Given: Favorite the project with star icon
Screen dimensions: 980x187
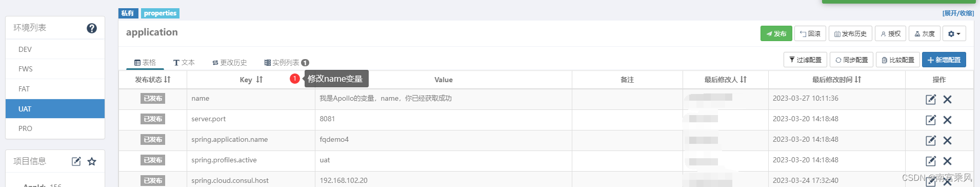Looking at the screenshot, I should pyautogui.click(x=92, y=161).
